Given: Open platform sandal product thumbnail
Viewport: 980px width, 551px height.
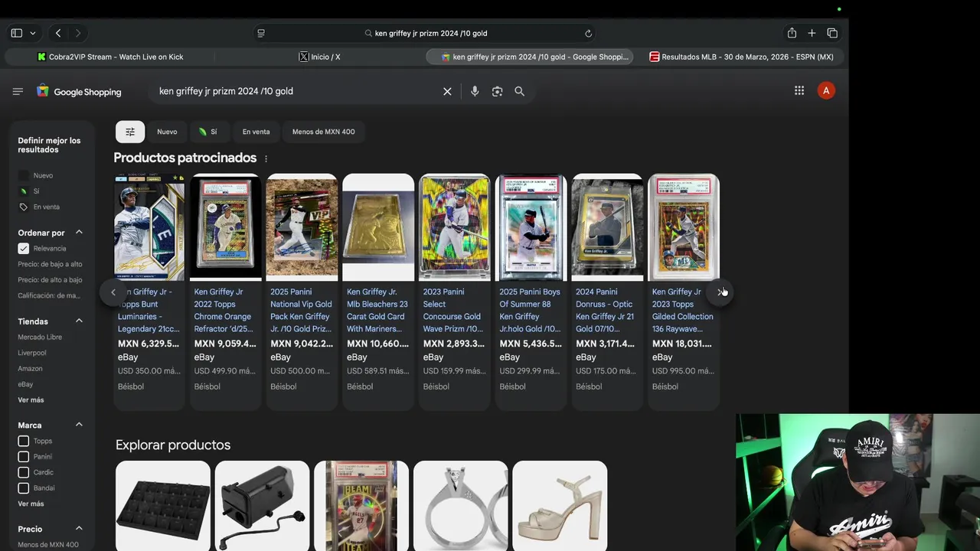Looking at the screenshot, I should 560,506.
